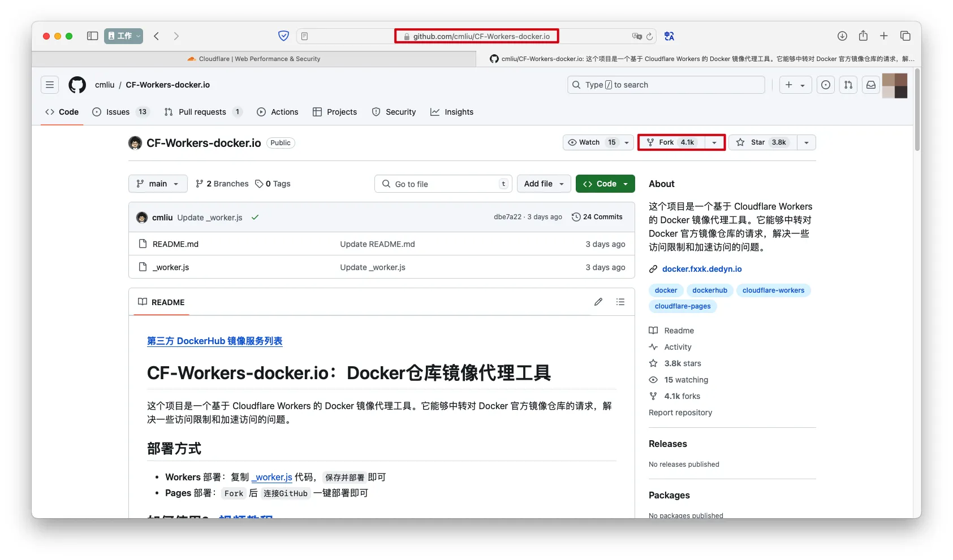Screen dimensions: 953x560
Task: Select the README tab heading
Action: point(161,302)
